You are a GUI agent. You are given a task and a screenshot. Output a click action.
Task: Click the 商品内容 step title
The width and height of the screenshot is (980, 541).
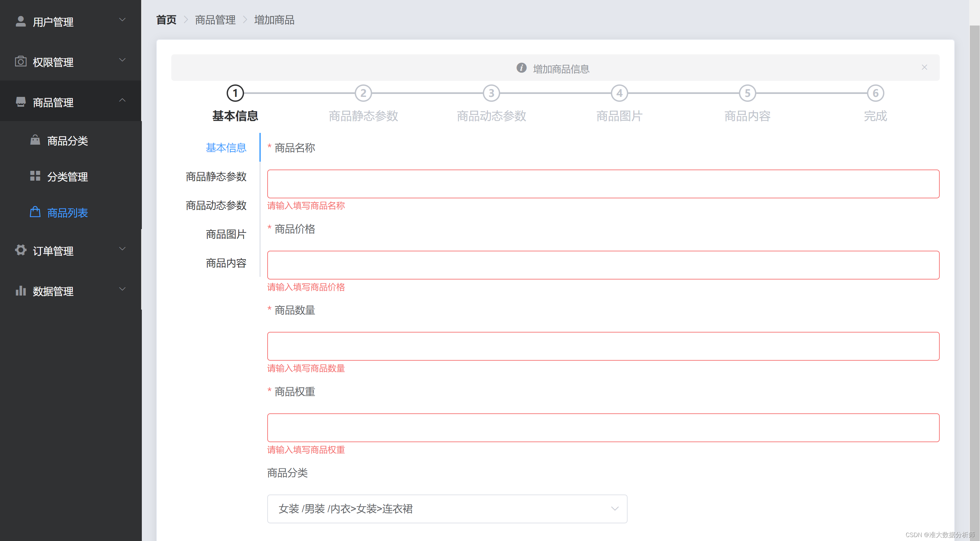747,116
